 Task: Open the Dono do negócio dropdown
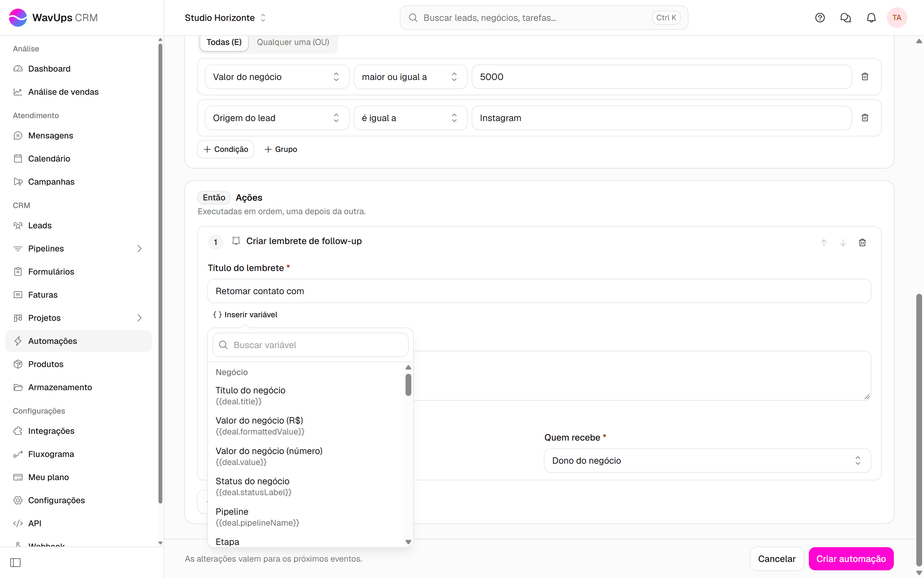[x=707, y=461]
